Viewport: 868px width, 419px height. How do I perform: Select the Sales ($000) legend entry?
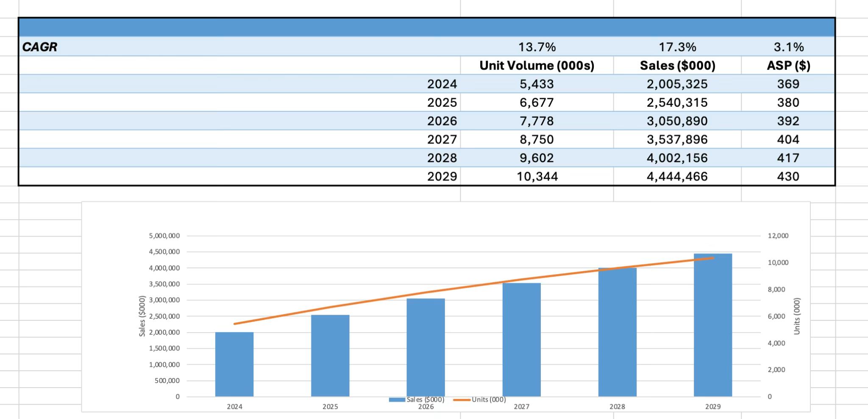pos(417,400)
